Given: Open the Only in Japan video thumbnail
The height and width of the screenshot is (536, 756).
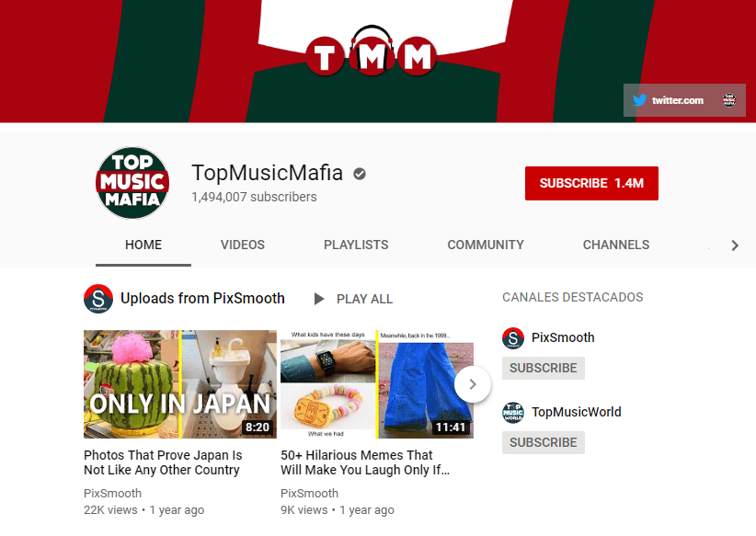Looking at the screenshot, I should (180, 384).
